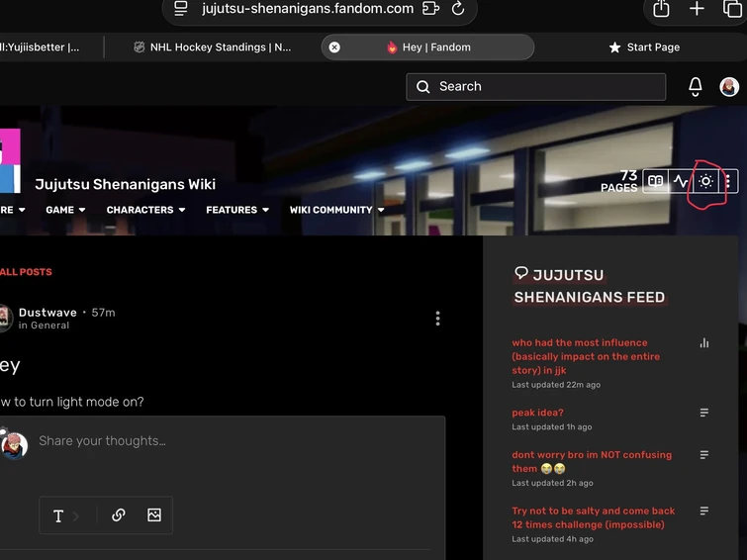Show the tab overview squares icon
The image size is (747, 560).
pos(732,8)
